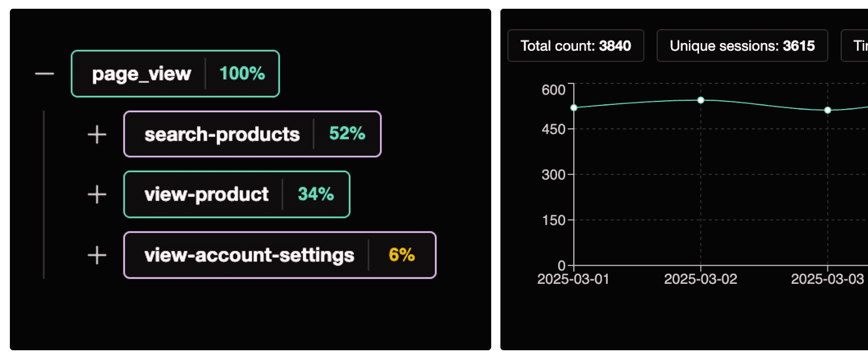Click the 52% value on search-products
The image size is (868, 359).
point(347,134)
